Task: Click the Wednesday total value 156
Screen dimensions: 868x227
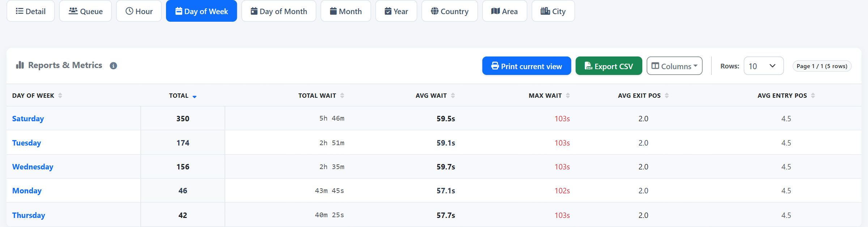Action: tap(183, 167)
